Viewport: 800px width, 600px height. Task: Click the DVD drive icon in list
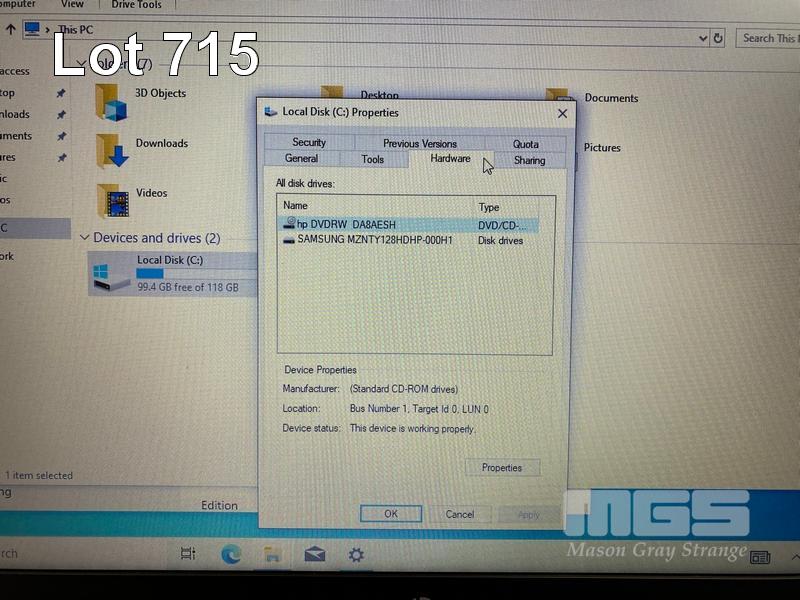[289, 223]
